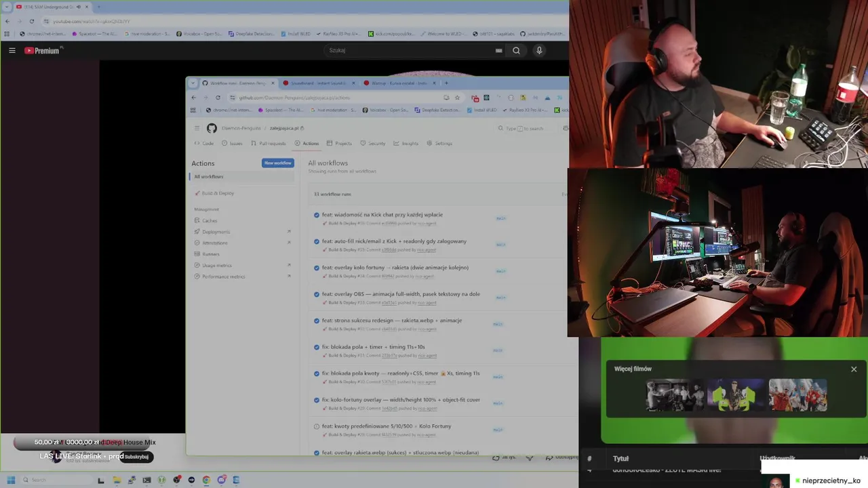
Task: Go back in the GitHub browser window
Action: (193, 98)
